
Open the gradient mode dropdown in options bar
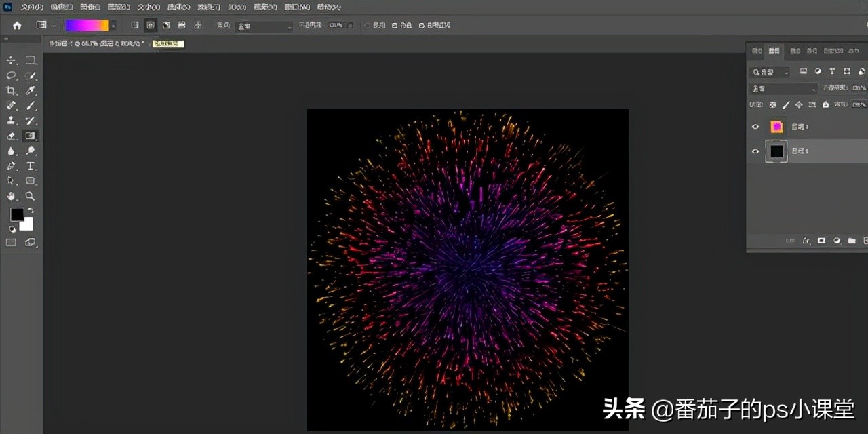coord(263,26)
